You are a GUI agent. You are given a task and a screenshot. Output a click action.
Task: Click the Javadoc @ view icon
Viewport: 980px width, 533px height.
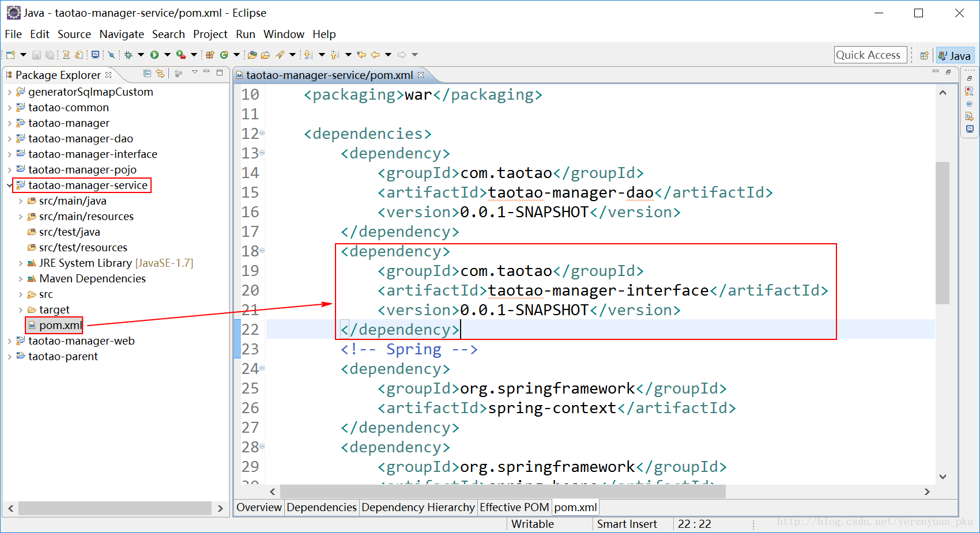tap(969, 104)
